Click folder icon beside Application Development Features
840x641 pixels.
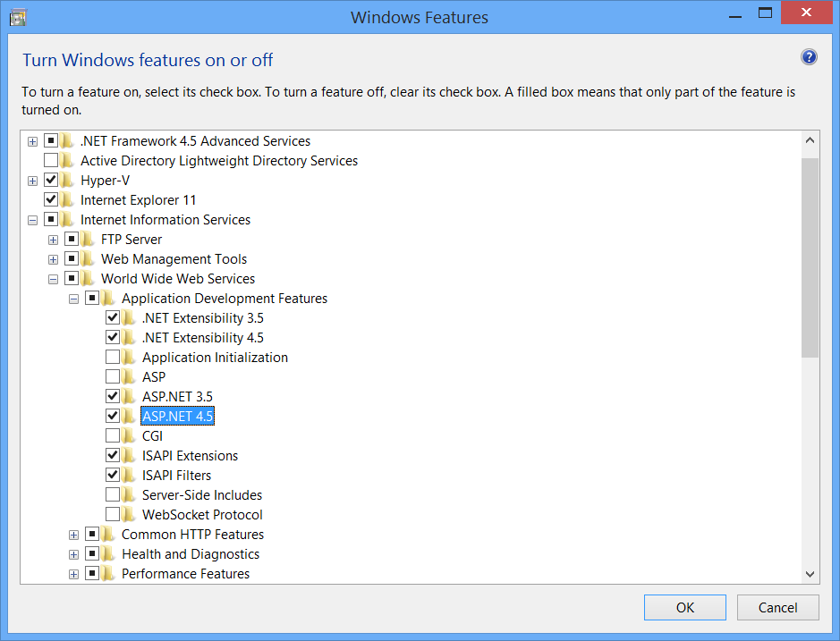pyautogui.click(x=108, y=299)
